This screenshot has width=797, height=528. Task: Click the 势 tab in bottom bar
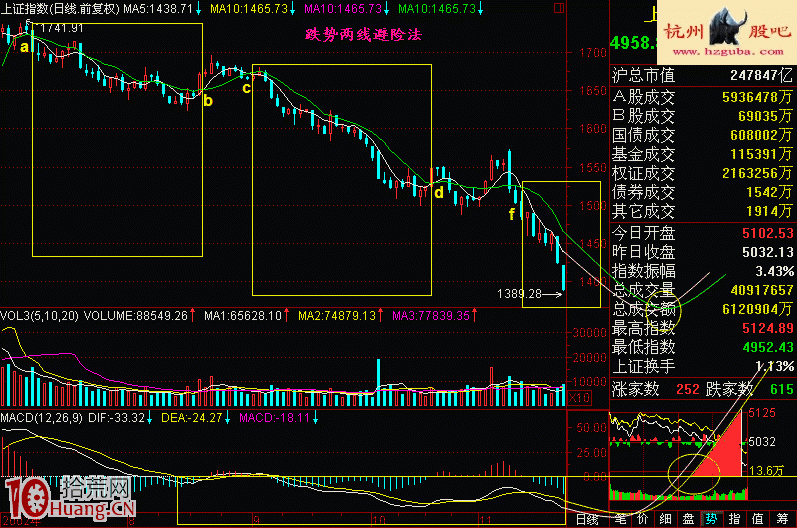click(710, 519)
